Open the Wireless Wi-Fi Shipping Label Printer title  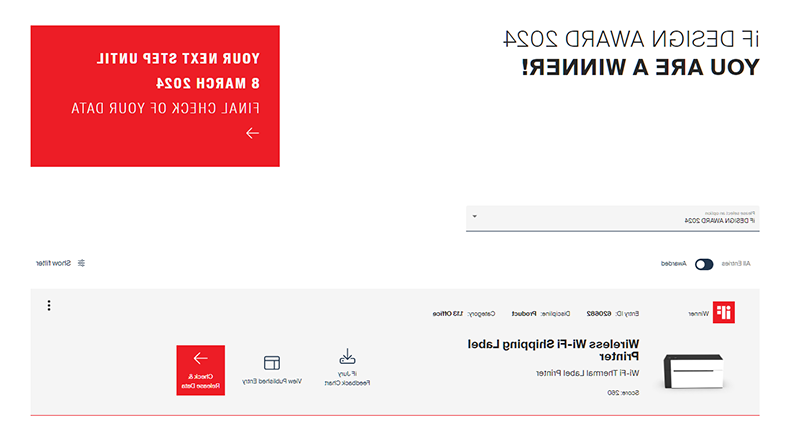pos(554,350)
